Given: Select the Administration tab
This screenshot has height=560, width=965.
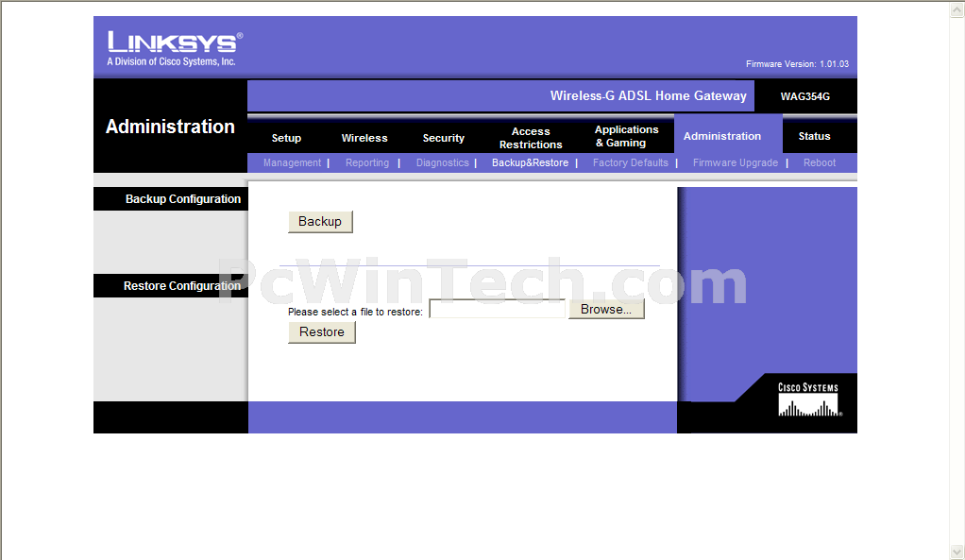Looking at the screenshot, I should (x=722, y=136).
